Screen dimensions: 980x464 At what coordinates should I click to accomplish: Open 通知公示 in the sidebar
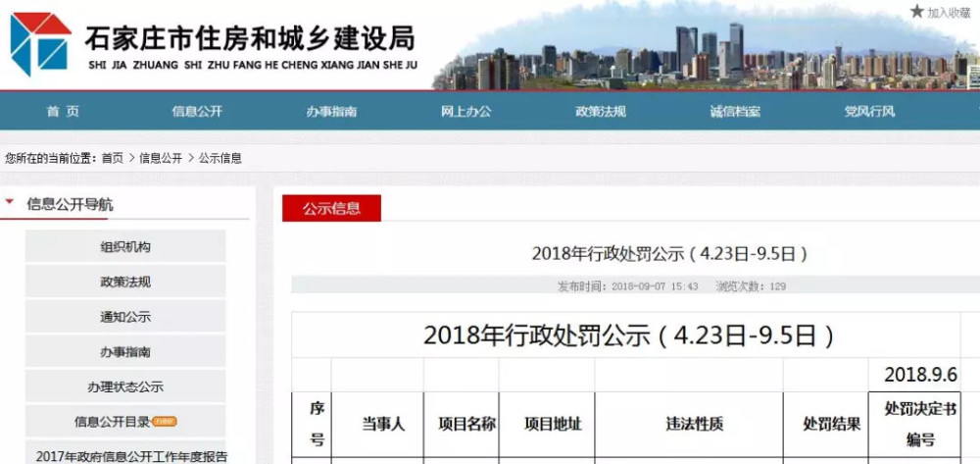125,317
